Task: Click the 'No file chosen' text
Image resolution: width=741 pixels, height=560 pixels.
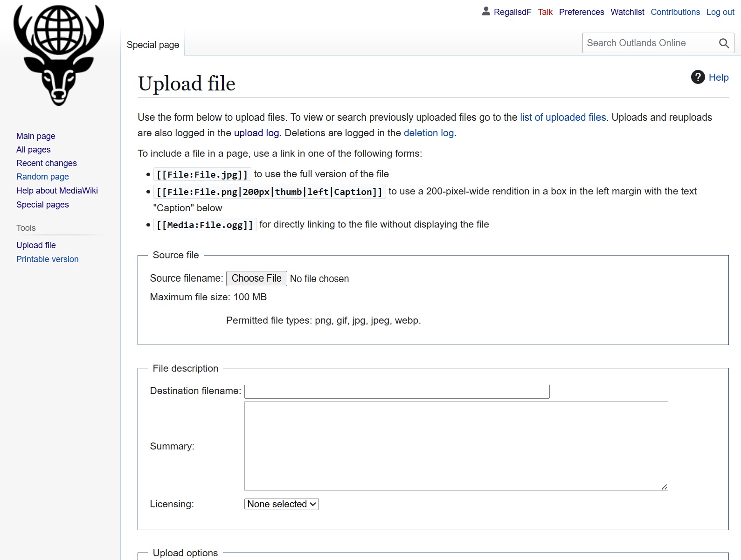Action: click(x=319, y=279)
